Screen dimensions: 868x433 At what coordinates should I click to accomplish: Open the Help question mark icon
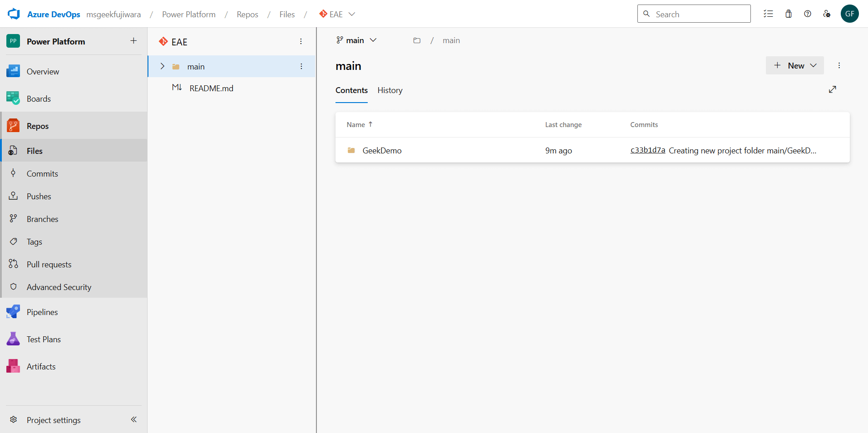pyautogui.click(x=808, y=14)
